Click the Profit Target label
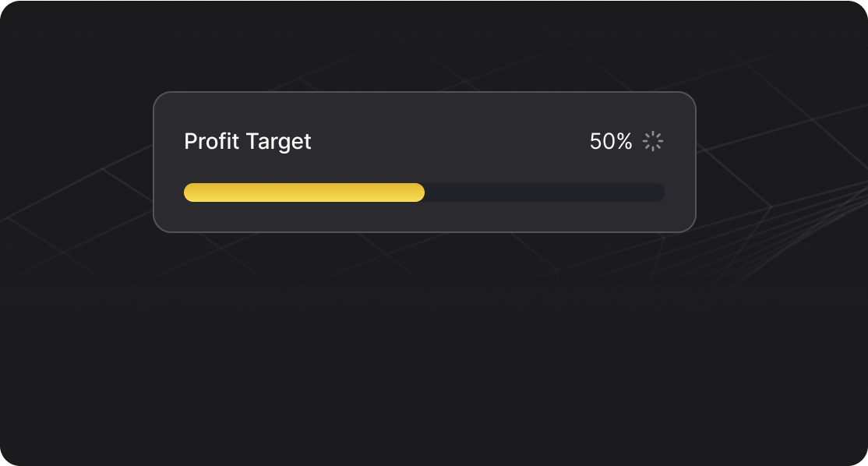 248,141
